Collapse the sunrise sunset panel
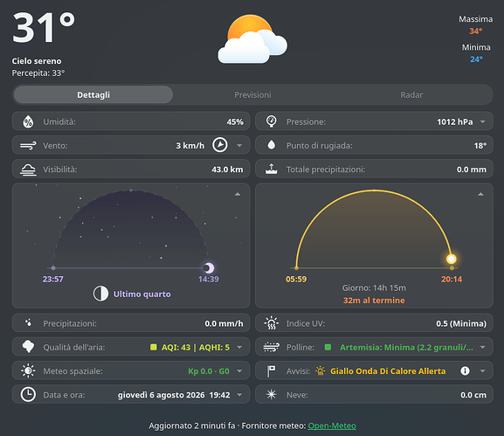 [x=480, y=194]
